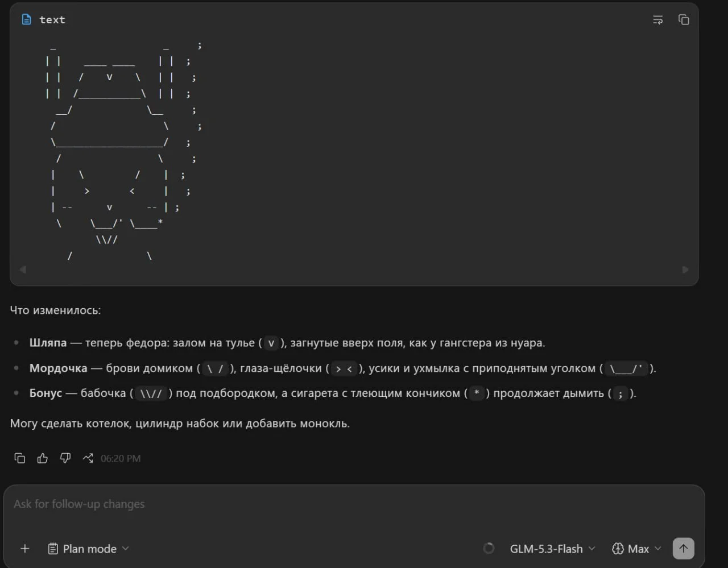Screen dimensions: 728x568
Task: Give the response a thumbs down
Action: pyautogui.click(x=65, y=458)
